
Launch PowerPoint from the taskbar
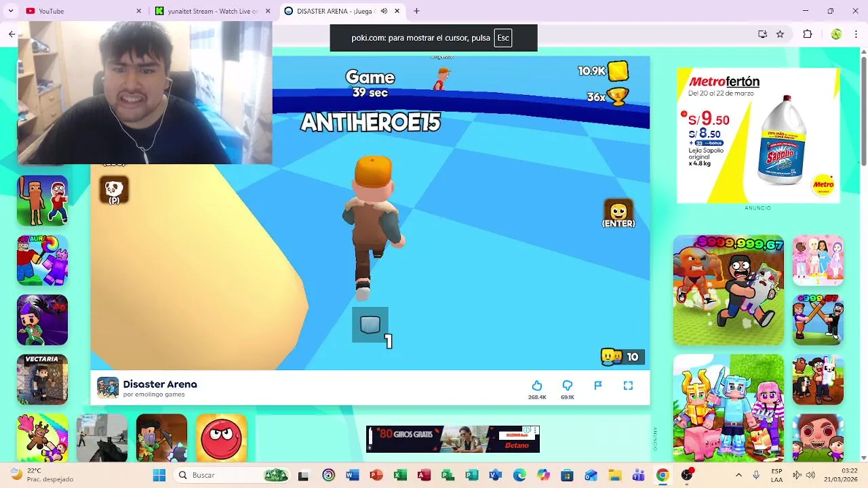point(376,475)
